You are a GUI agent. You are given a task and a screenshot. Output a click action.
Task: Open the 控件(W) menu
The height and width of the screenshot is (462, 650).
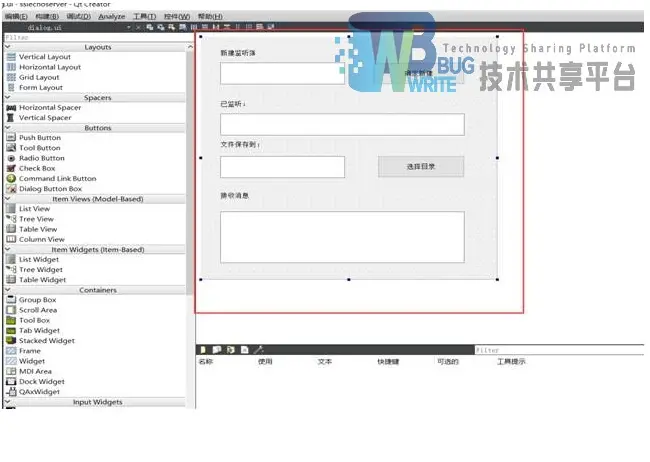tap(177, 16)
